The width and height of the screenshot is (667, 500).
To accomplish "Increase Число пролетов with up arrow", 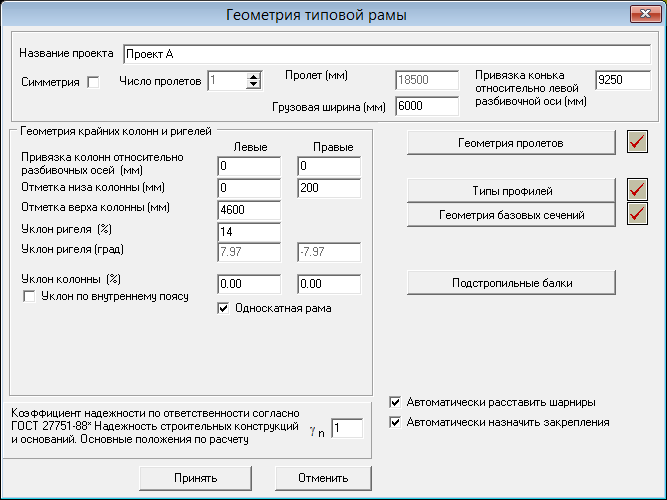I will [254, 76].
